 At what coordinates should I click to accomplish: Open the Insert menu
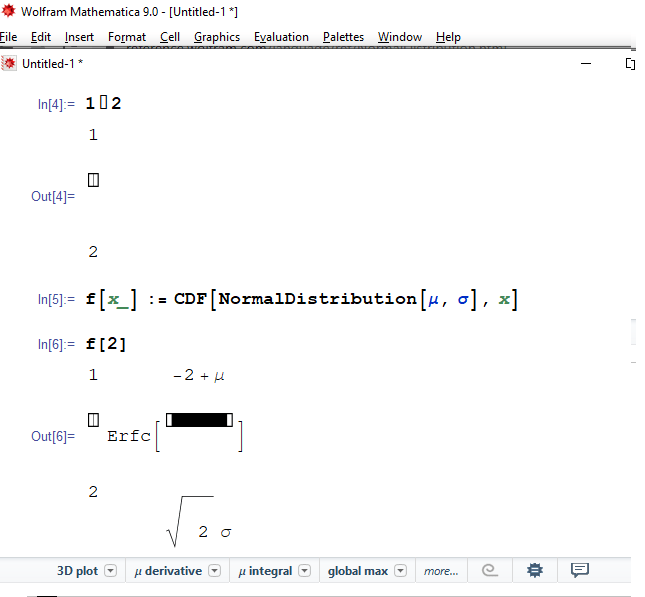point(79,37)
